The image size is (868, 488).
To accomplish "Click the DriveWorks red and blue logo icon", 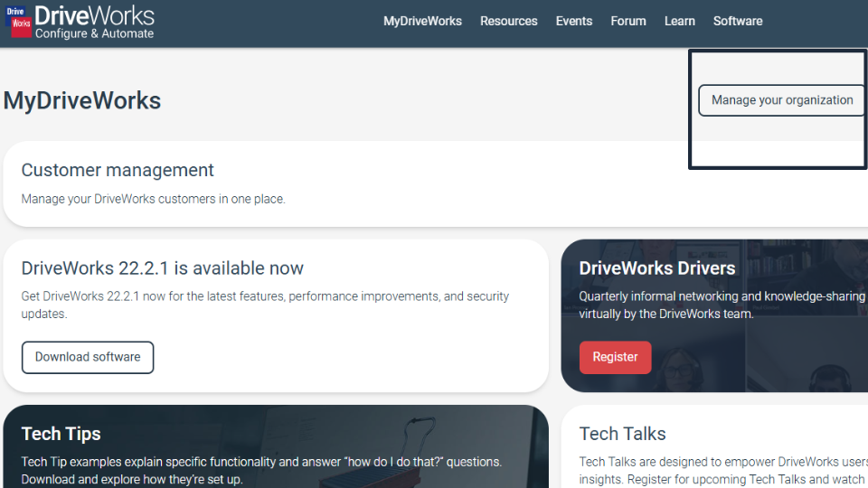I will (x=20, y=22).
